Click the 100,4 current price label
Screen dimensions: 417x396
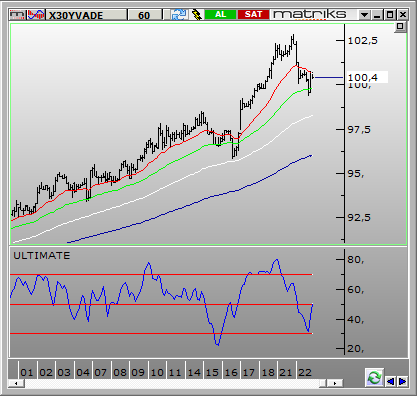coord(367,77)
